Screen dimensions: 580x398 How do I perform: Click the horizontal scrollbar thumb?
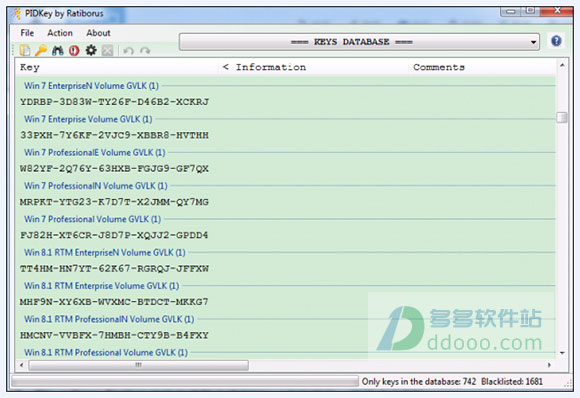point(138,365)
